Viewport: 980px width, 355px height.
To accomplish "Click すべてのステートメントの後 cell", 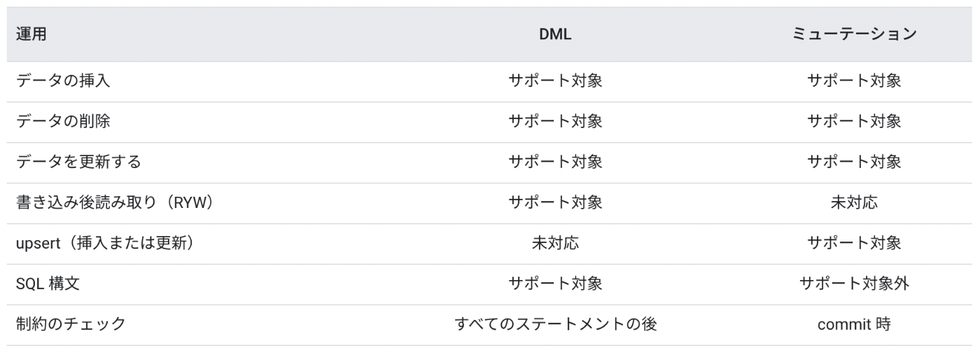I will coord(555,325).
